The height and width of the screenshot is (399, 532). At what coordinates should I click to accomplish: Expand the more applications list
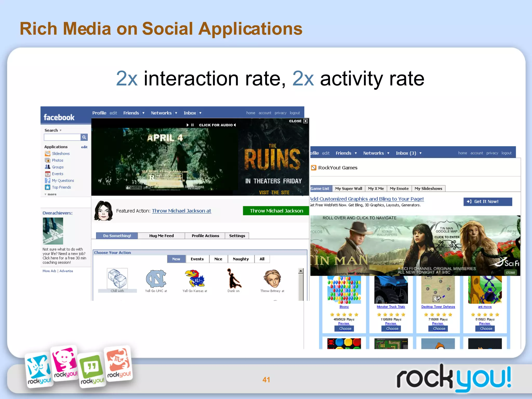[x=51, y=194]
